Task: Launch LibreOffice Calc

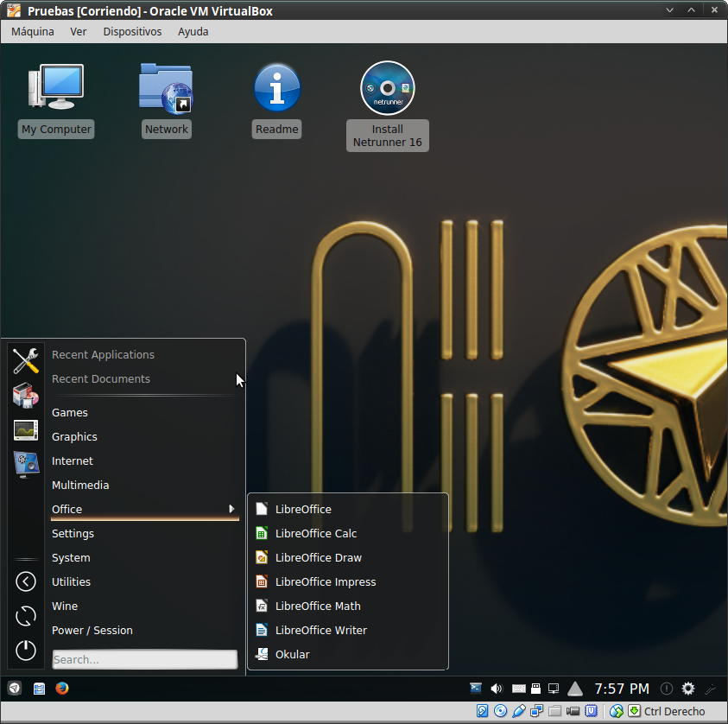Action: coord(315,533)
